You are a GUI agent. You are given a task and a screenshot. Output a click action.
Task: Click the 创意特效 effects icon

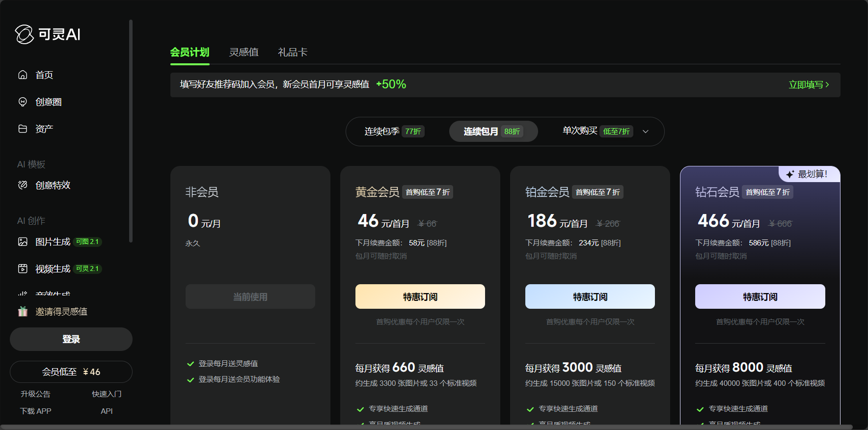click(23, 185)
